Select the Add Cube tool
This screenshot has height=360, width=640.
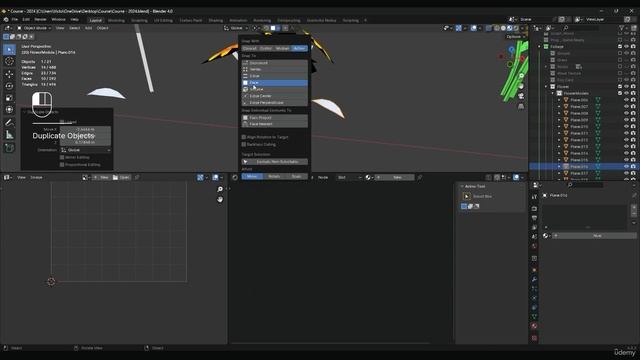(9, 148)
